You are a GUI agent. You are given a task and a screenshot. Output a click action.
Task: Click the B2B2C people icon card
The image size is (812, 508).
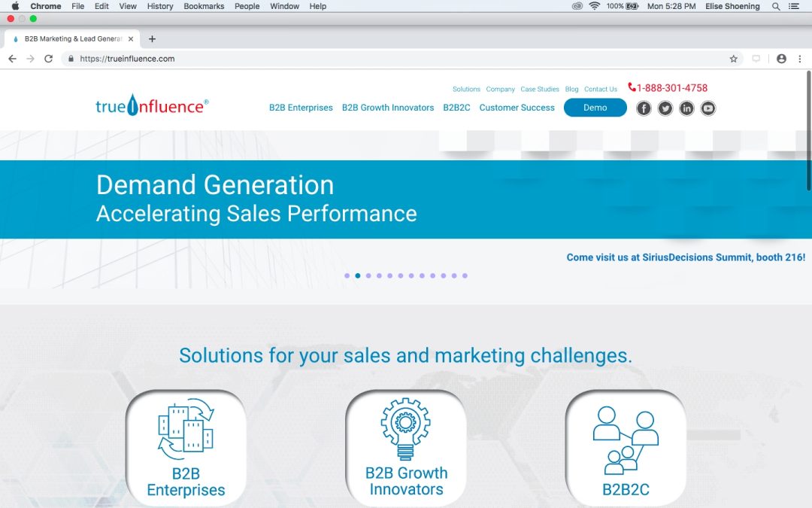[x=626, y=449]
